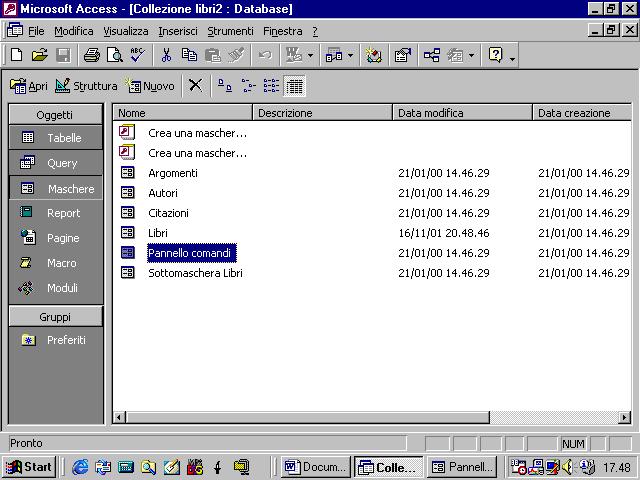Click the horizontal scrollbar right arrow
This screenshot has width=640, height=480.
click(x=624, y=417)
